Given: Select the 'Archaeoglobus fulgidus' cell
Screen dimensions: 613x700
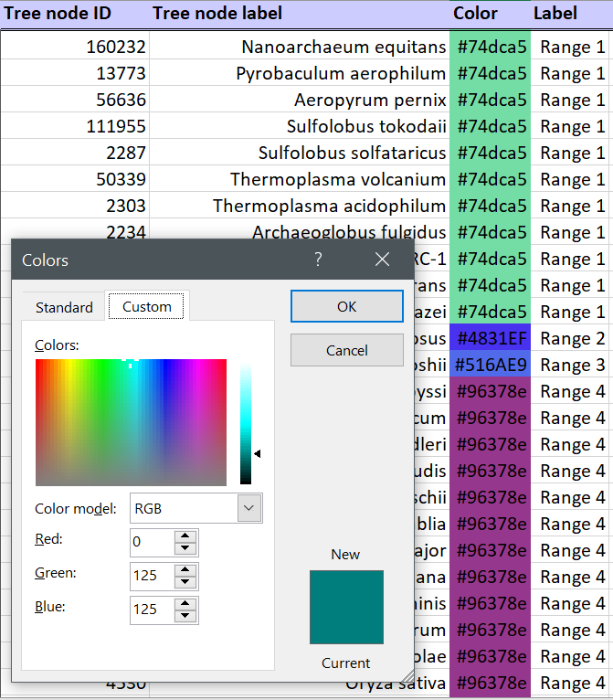Looking at the screenshot, I should pyautogui.click(x=300, y=229).
